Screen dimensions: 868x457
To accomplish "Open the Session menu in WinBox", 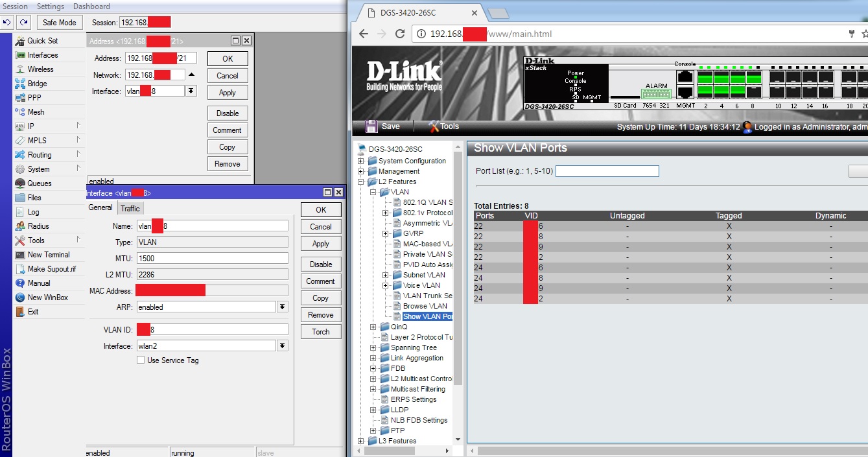I will 16,6.
